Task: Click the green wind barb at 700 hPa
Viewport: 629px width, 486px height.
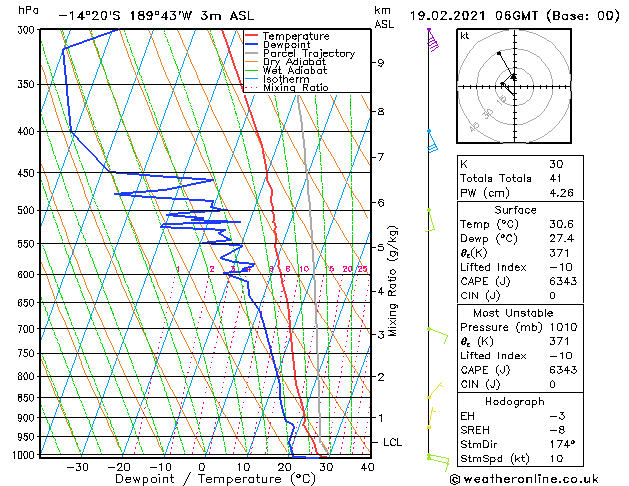Action: coord(438,336)
